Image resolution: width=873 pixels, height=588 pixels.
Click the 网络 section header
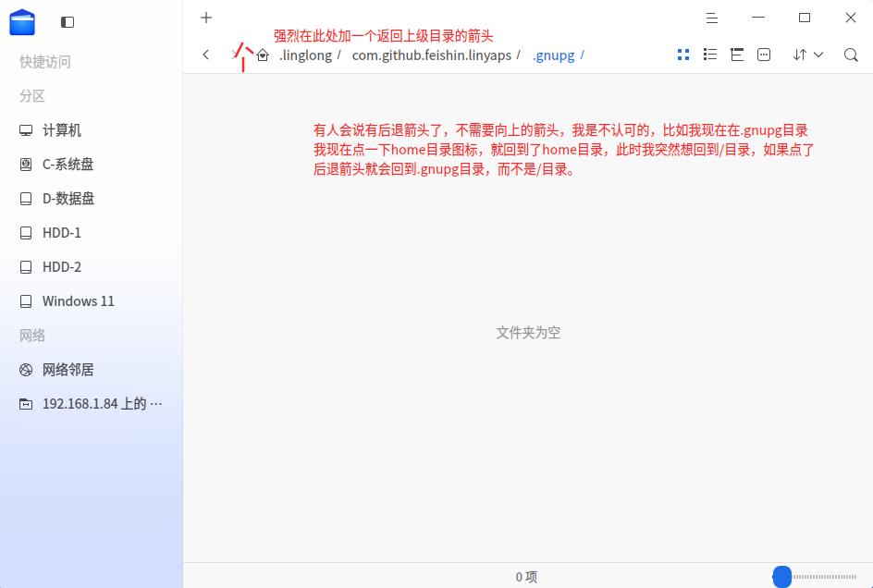pyautogui.click(x=31, y=336)
